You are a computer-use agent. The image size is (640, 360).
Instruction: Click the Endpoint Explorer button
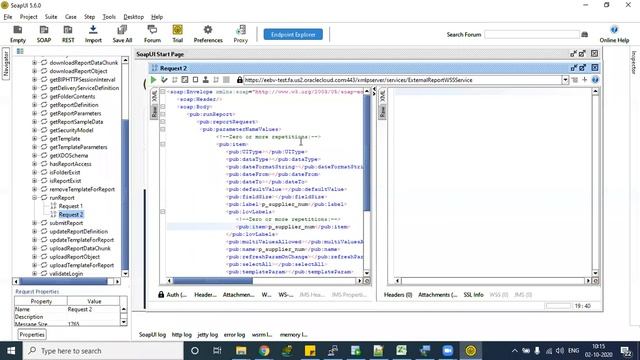tap(293, 34)
